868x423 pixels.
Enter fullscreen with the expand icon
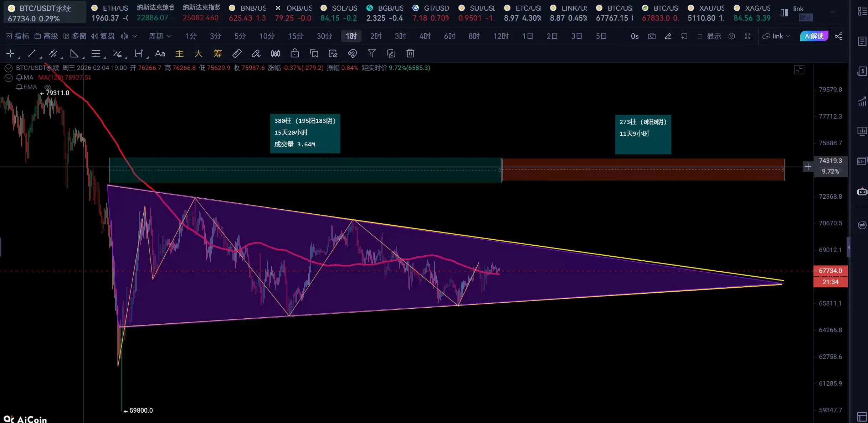(x=748, y=36)
